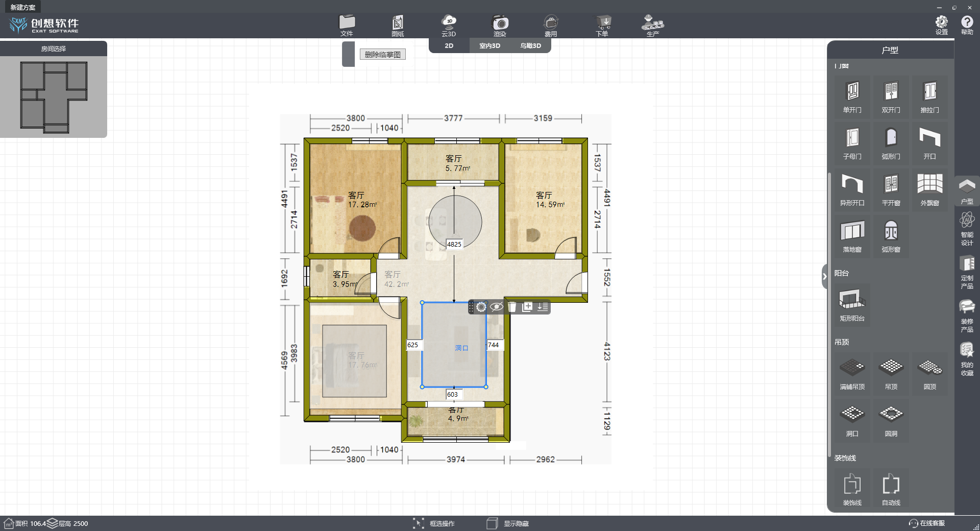Select the 推拉门 sliding door item

(930, 97)
